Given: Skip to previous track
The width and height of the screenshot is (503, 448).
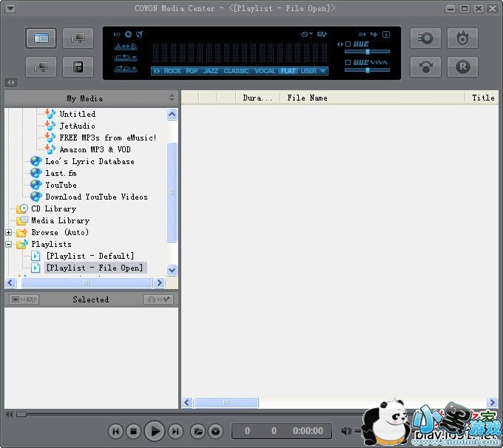Looking at the screenshot, I should 116,432.
